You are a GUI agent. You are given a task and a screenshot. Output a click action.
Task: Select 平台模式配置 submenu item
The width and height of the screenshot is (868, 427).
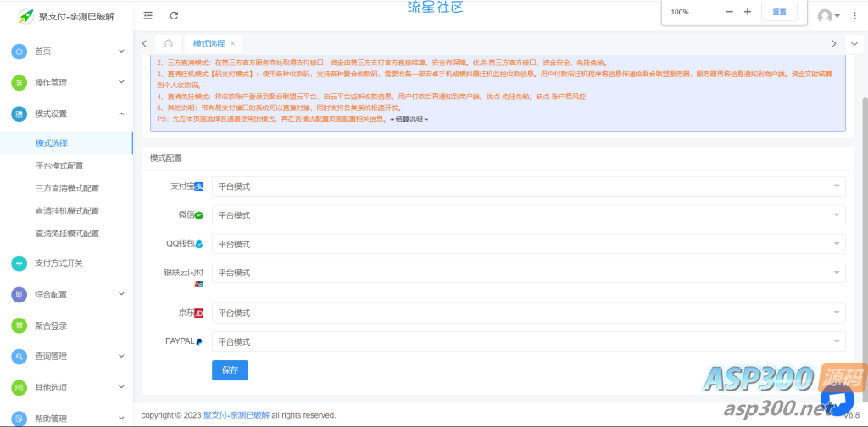click(59, 166)
